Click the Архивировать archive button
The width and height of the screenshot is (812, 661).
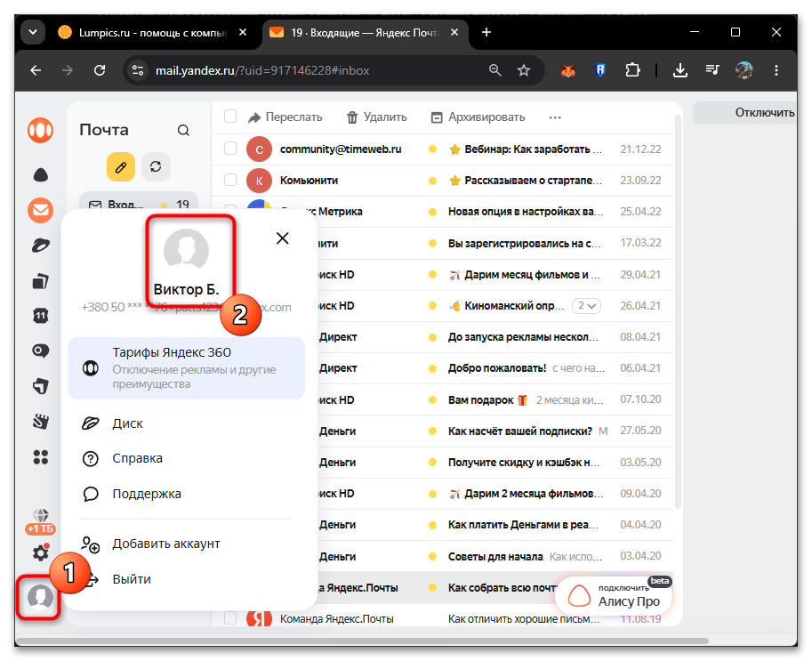pos(478,117)
